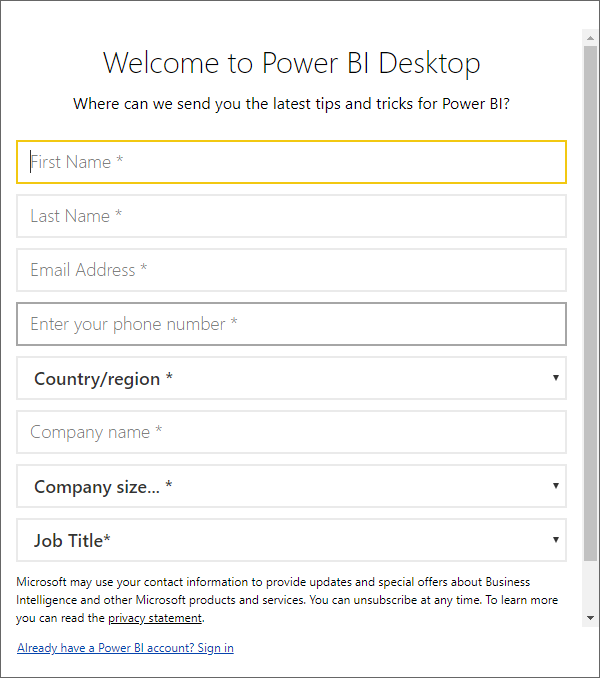The width and height of the screenshot is (600, 678).
Task: Click the scrollbar down arrow
Action: click(590, 618)
